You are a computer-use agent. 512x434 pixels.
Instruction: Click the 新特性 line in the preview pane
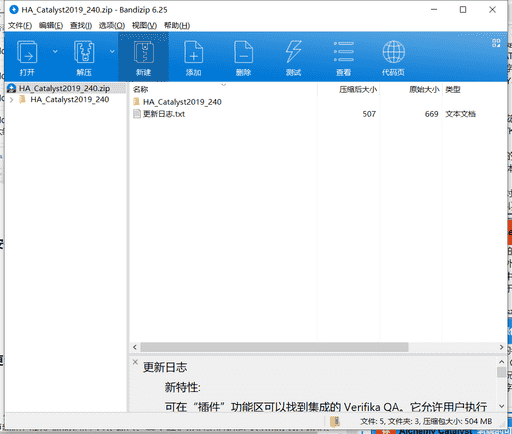[182, 387]
